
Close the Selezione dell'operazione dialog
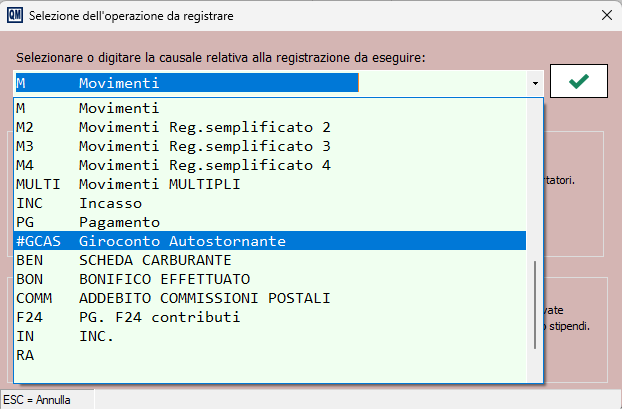[x=605, y=15]
